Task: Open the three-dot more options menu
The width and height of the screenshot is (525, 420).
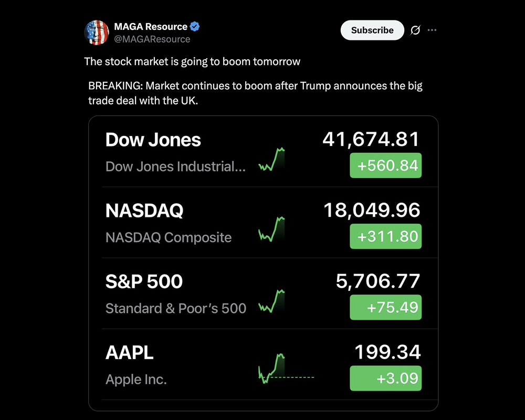Action: point(432,30)
